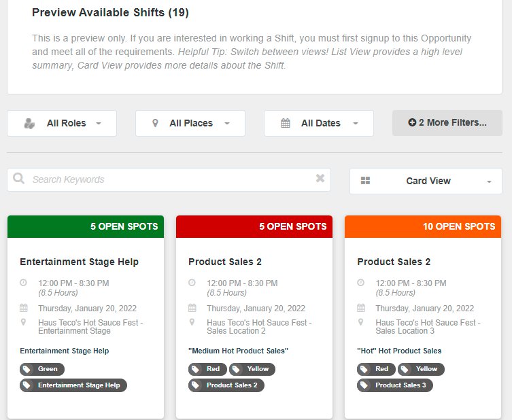
Task: Open the Card View selector
Action: point(426,181)
